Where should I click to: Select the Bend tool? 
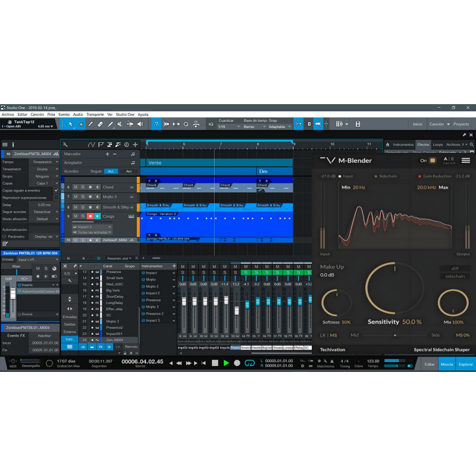click(x=130, y=124)
